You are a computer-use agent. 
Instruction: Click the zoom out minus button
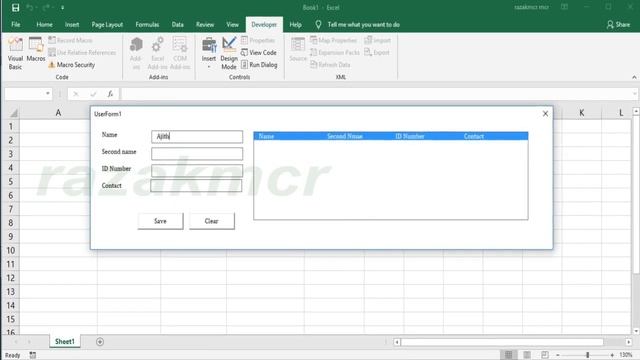point(558,355)
